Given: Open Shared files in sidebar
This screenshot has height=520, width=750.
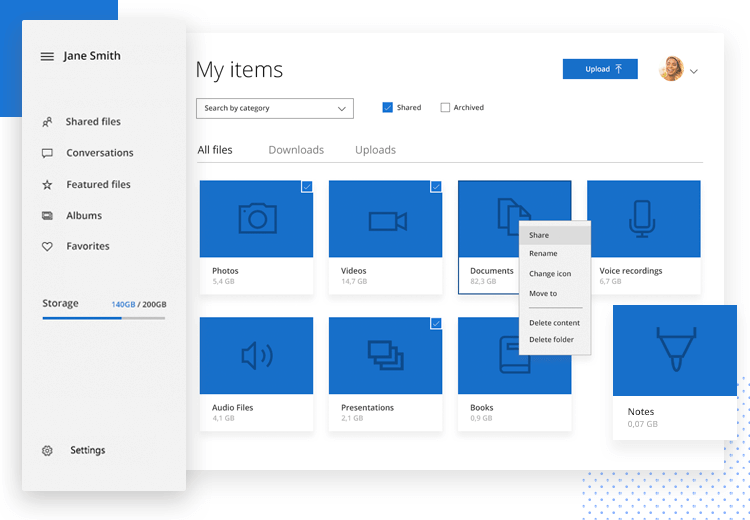Looking at the screenshot, I should 93,122.
